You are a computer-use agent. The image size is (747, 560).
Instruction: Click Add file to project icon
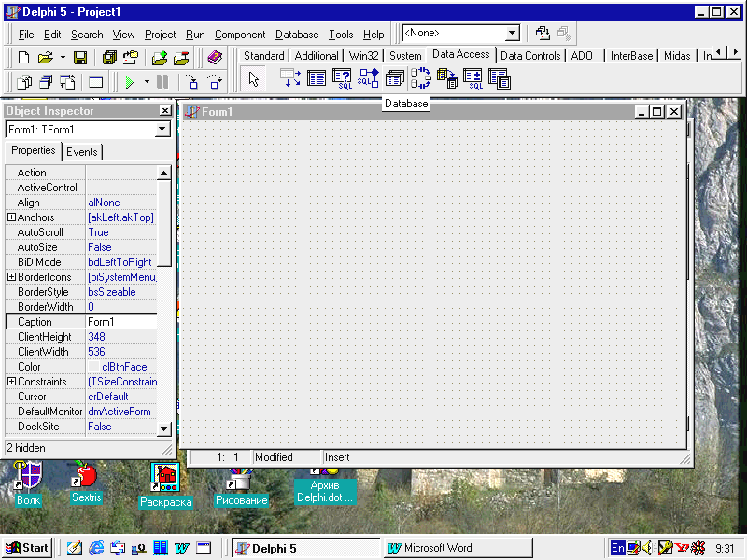160,58
